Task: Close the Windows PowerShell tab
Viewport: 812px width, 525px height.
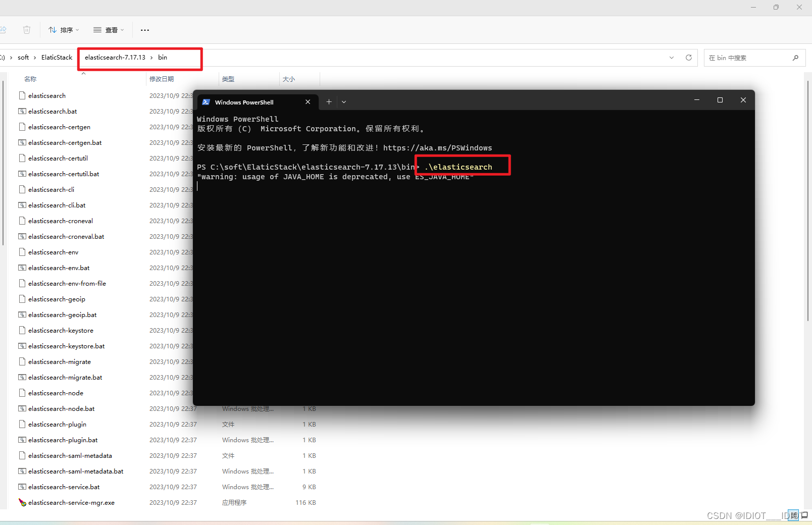Action: (x=308, y=102)
